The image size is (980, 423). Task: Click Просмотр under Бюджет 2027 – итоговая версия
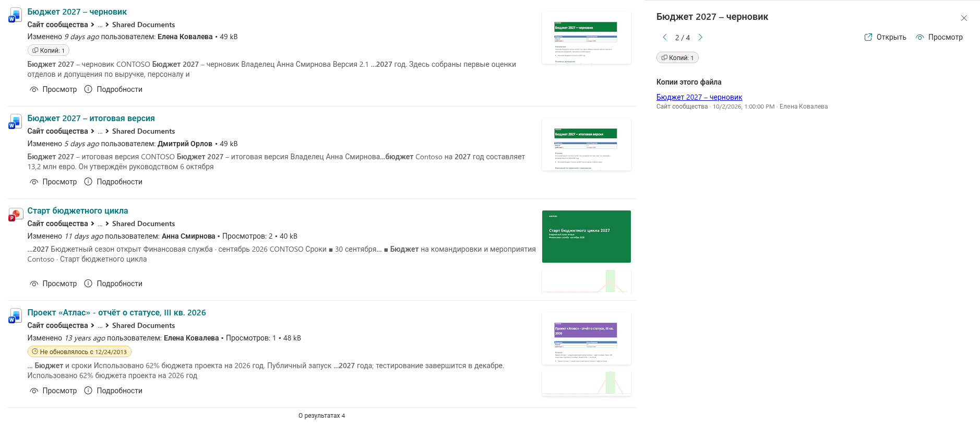pos(53,182)
